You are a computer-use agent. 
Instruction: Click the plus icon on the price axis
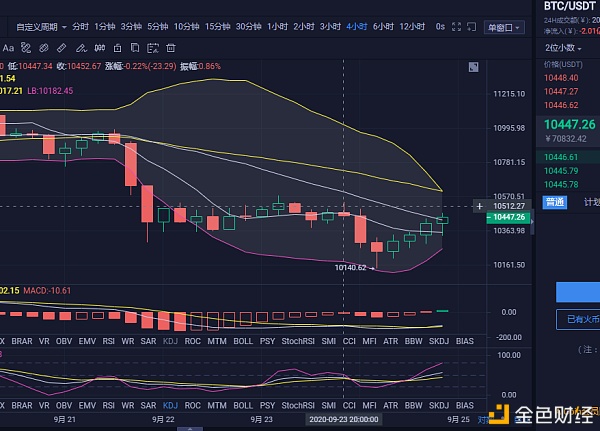point(479,206)
